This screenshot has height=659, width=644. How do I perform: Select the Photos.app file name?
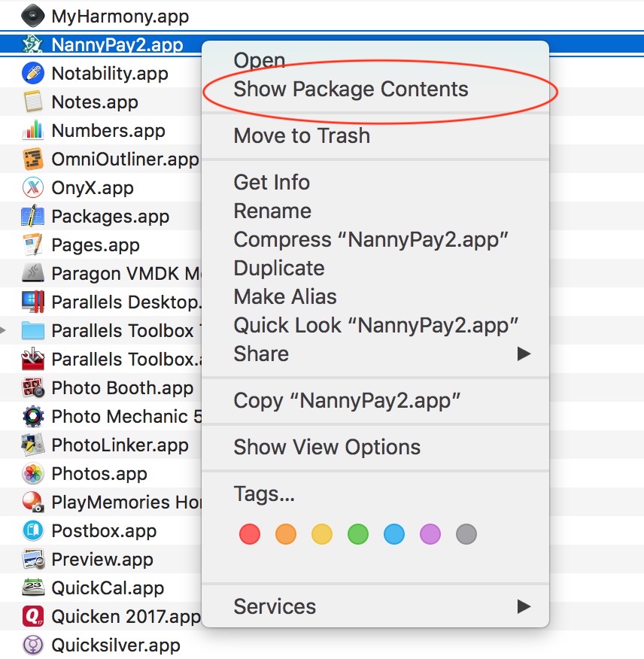(x=99, y=474)
